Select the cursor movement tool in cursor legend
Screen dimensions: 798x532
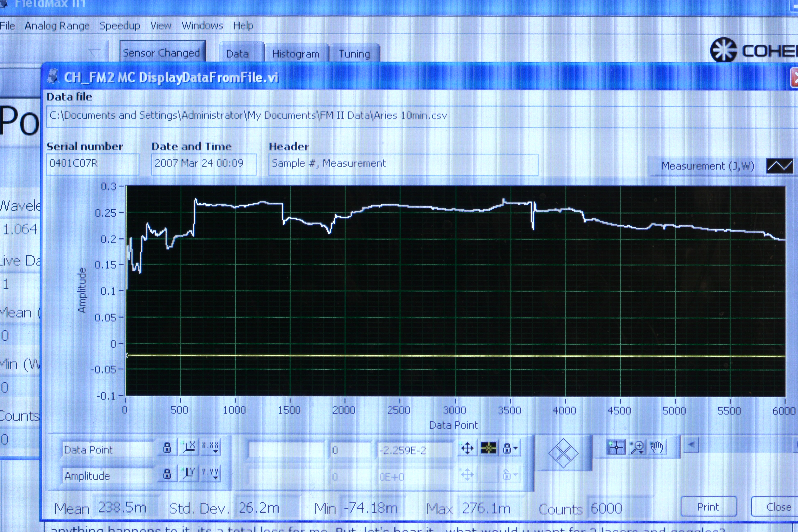467,448
